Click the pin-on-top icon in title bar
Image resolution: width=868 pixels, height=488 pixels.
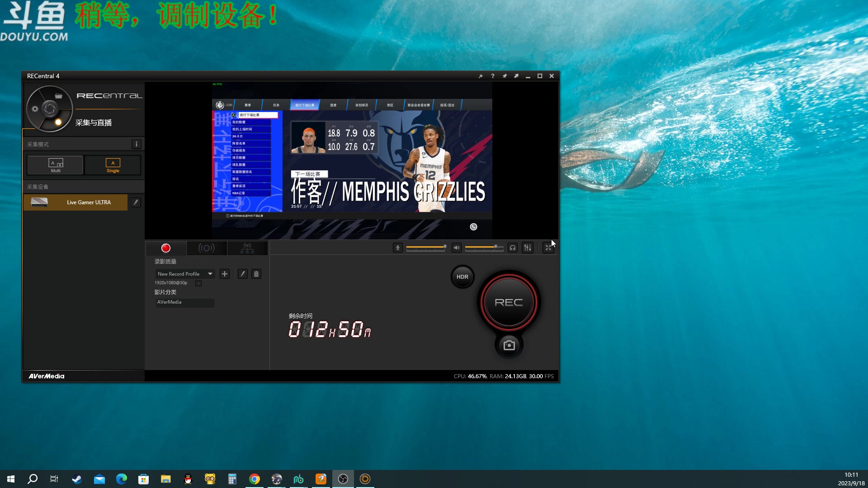pyautogui.click(x=505, y=76)
